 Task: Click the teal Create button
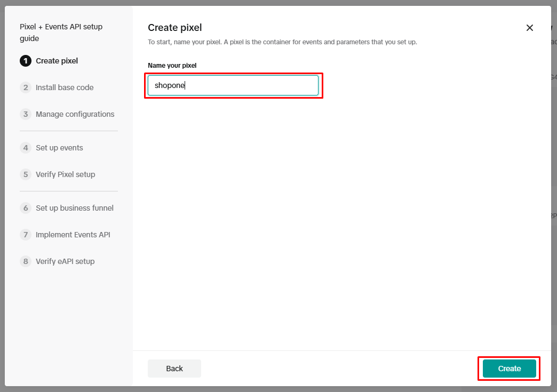[509, 369]
